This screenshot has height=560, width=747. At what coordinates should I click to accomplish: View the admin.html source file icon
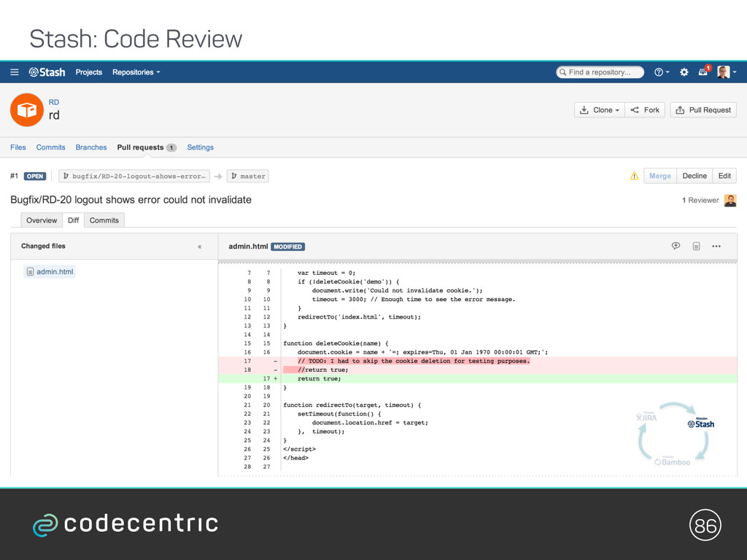(x=696, y=246)
